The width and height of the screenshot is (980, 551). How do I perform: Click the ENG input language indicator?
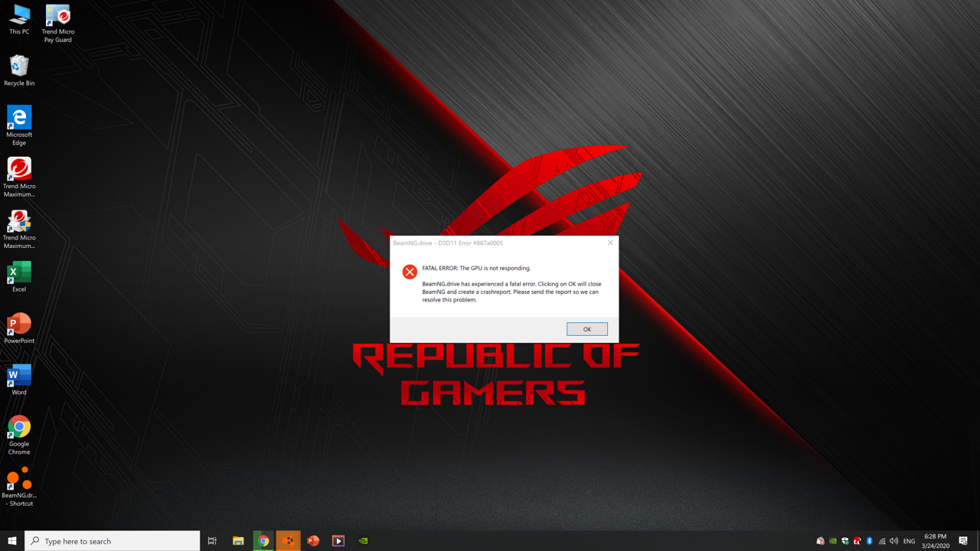pyautogui.click(x=910, y=541)
